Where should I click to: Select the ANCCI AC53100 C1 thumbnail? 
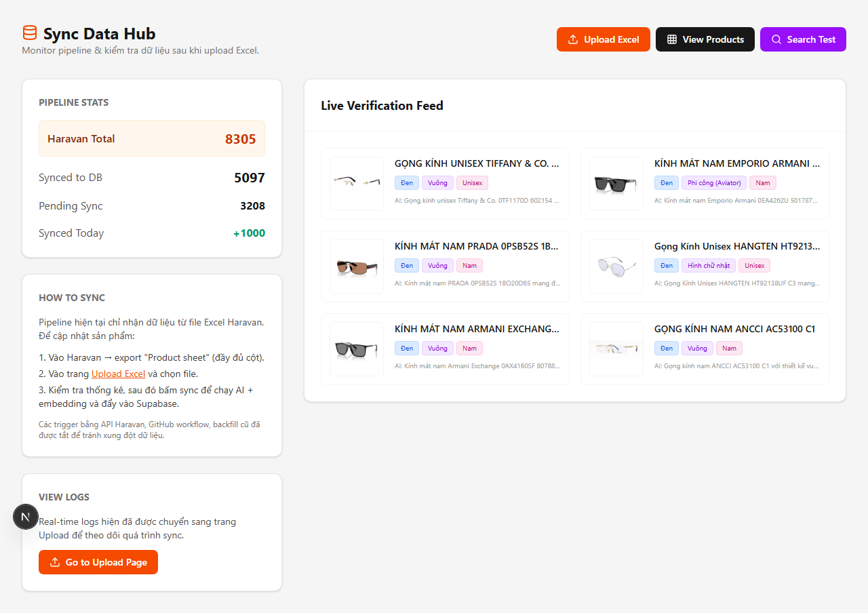click(616, 349)
